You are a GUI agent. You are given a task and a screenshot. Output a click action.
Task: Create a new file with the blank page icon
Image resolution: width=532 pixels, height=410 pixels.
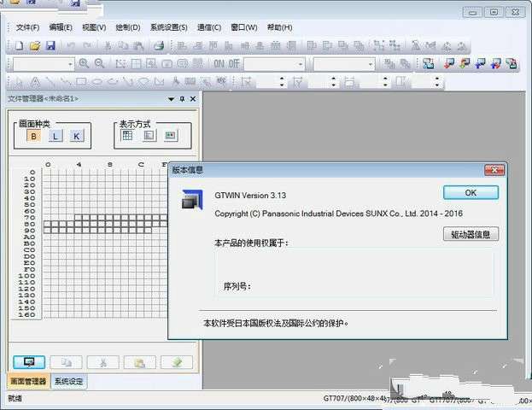[19, 45]
